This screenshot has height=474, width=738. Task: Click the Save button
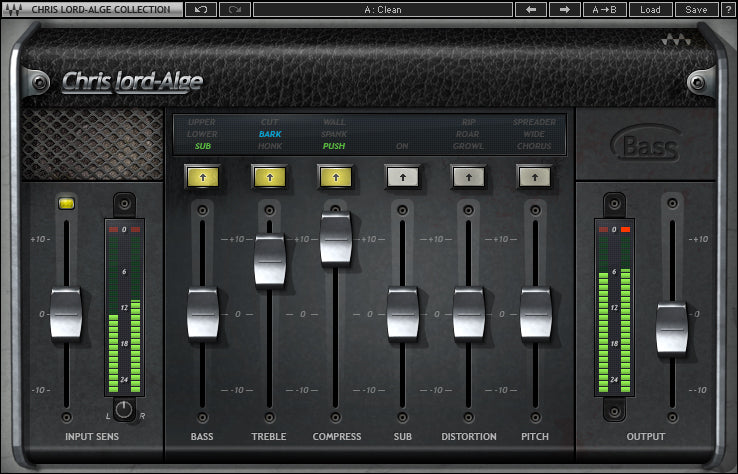click(695, 9)
